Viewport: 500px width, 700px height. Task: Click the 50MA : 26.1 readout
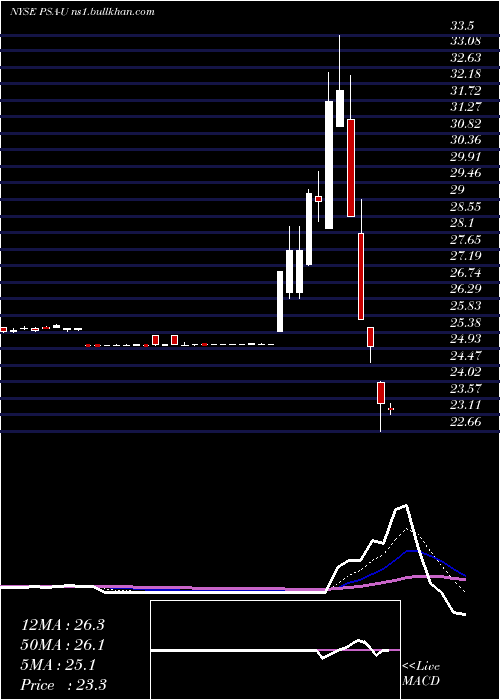(62, 645)
